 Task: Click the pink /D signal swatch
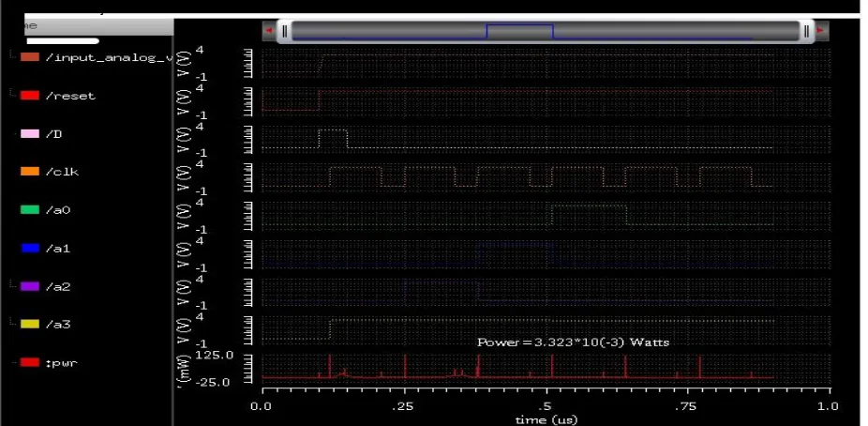coord(29,134)
